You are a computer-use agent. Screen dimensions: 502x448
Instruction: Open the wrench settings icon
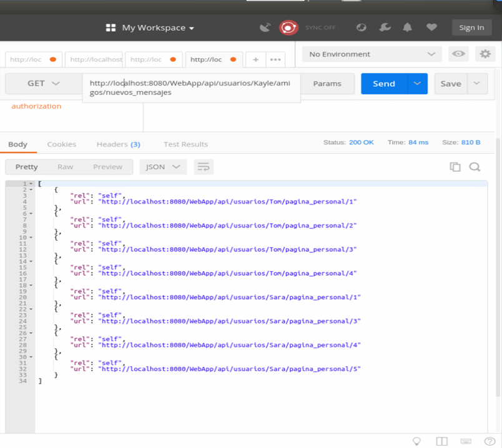click(x=385, y=27)
